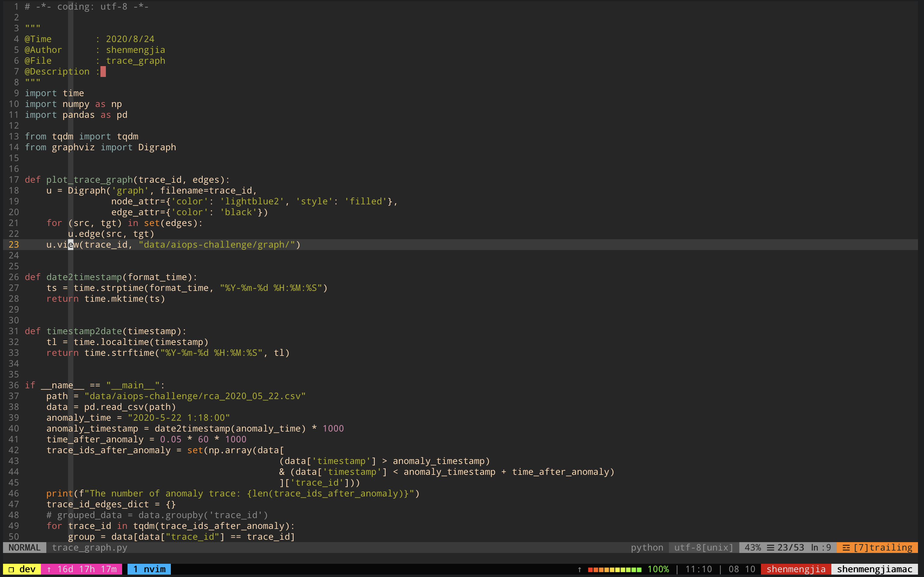Click line number 36 at main block
This screenshot has width=924, height=577.
(x=14, y=386)
